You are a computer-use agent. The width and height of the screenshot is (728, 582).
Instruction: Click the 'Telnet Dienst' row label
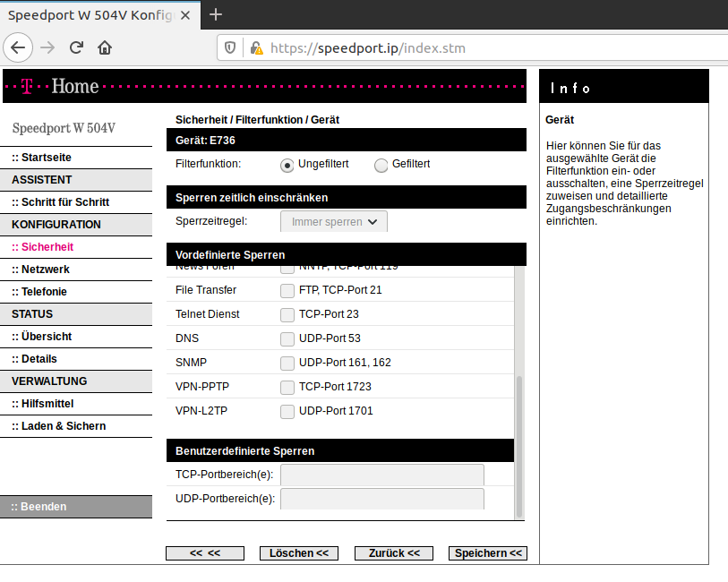[x=207, y=314]
